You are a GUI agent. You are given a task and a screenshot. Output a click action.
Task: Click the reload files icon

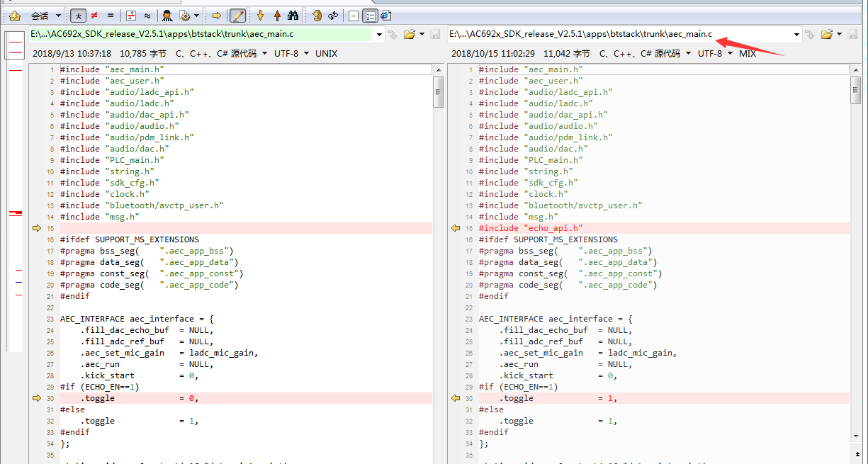[x=333, y=15]
